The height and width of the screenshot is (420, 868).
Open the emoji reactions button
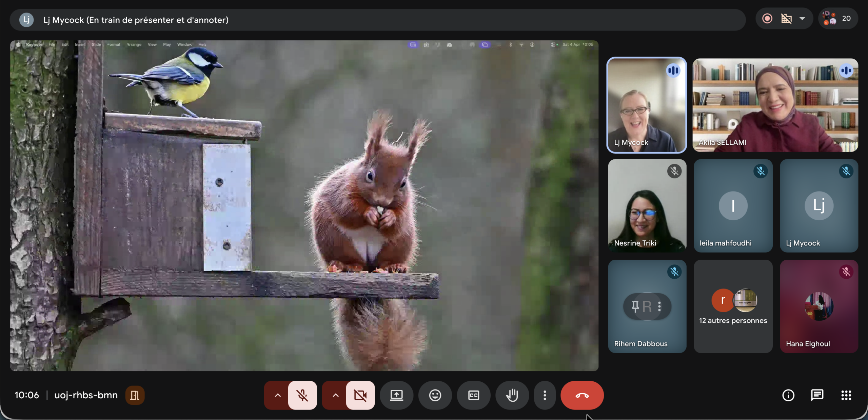(435, 395)
